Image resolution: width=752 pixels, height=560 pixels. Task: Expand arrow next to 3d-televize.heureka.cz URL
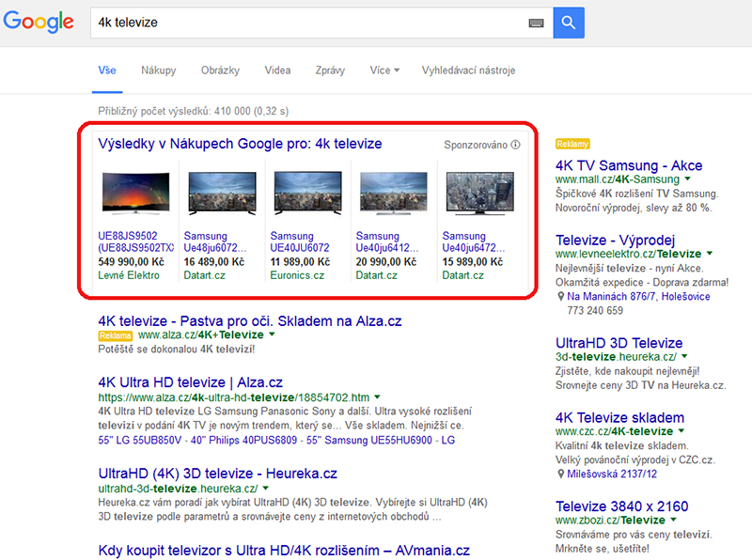click(x=684, y=356)
